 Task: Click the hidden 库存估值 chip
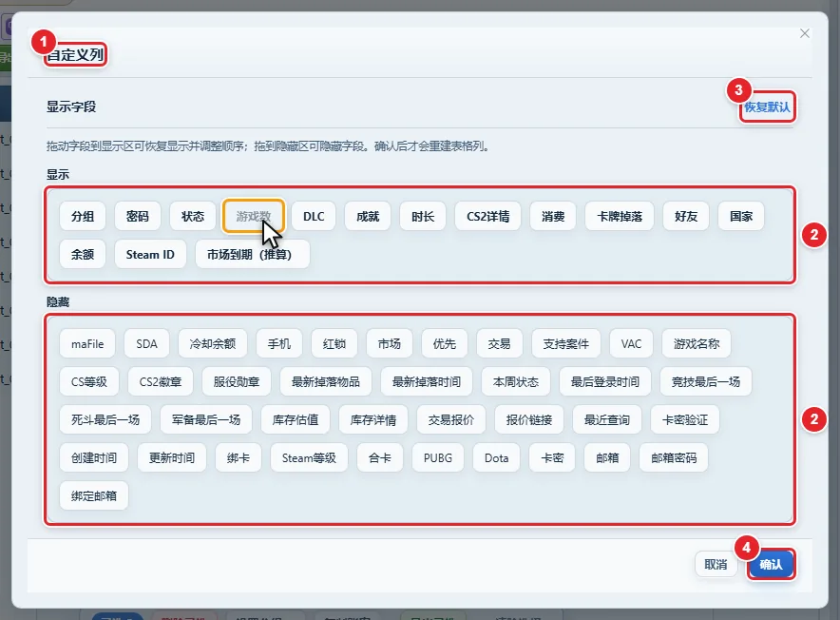click(x=296, y=420)
